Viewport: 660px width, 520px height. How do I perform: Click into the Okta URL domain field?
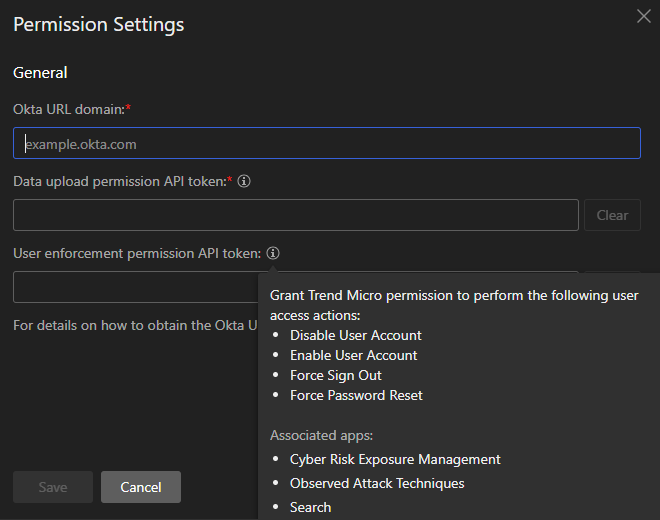coord(327,144)
